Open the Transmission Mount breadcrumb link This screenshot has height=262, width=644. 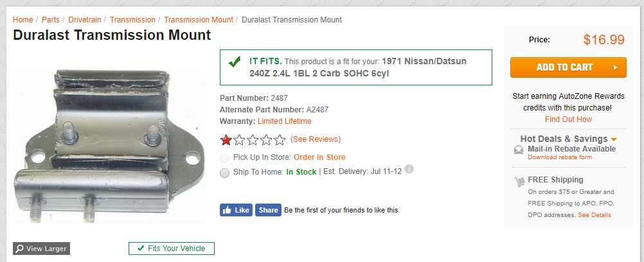coord(199,20)
